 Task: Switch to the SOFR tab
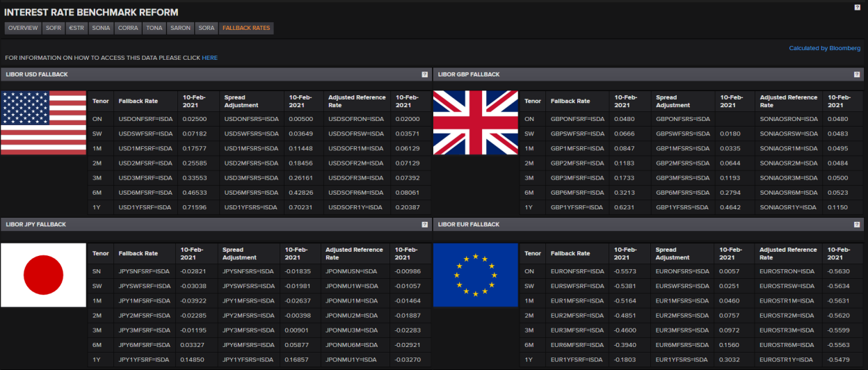53,29
